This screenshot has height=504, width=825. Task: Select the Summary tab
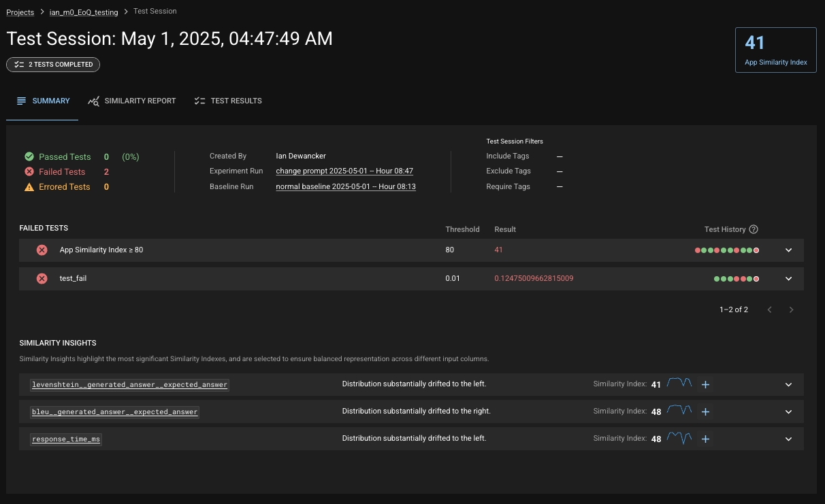point(43,101)
